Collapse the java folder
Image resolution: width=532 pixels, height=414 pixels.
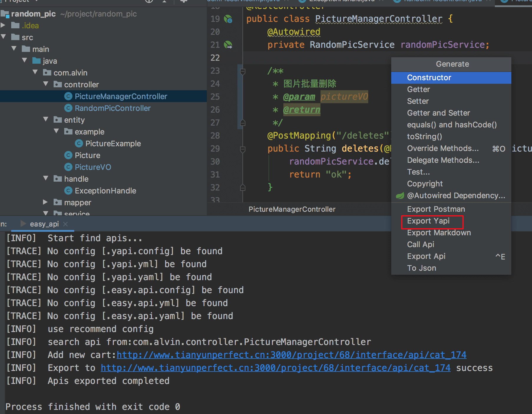click(x=24, y=60)
